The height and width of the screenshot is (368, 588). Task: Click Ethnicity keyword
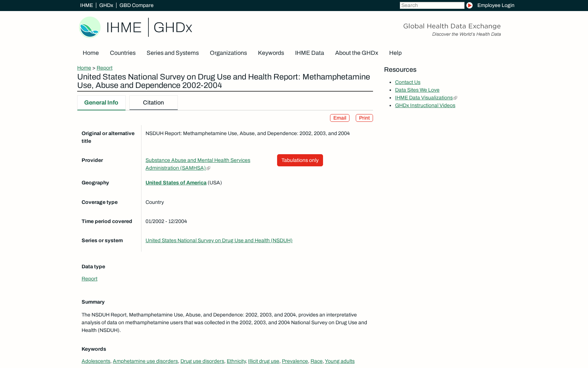236,361
